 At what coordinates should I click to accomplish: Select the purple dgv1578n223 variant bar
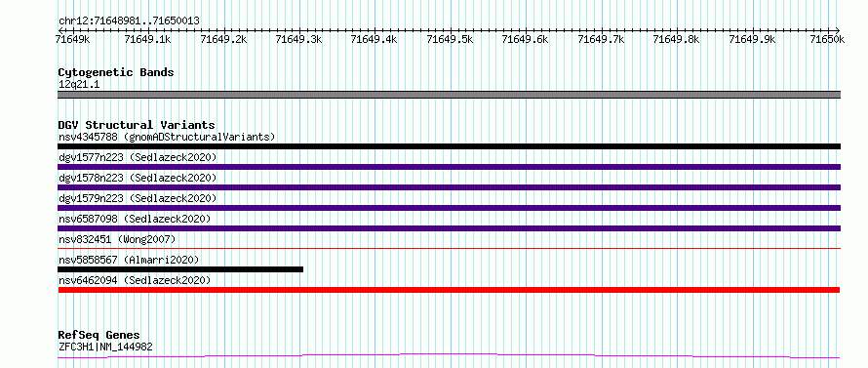[x=449, y=187]
